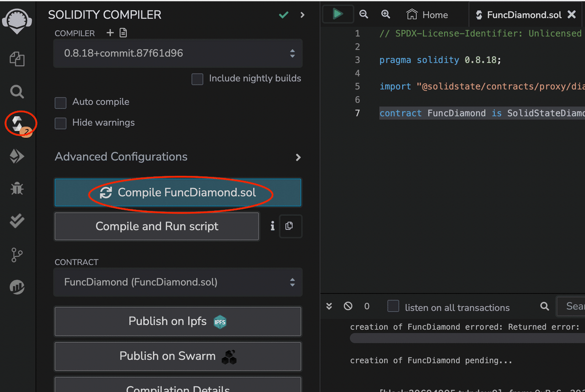Click line number 3 in editor gutter

click(358, 60)
